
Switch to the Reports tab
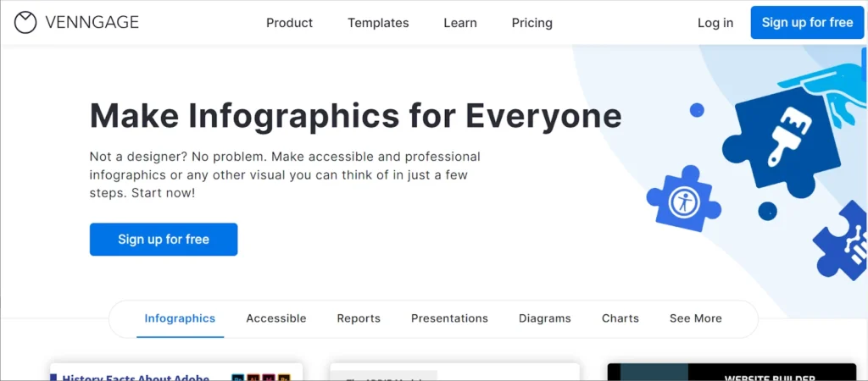point(359,318)
